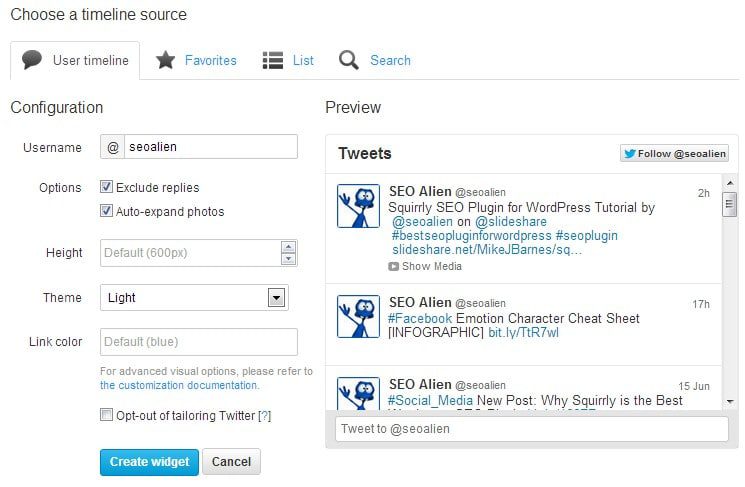The height and width of the screenshot is (487, 745).
Task: Click the speech bubble icon of User timeline
Action: [x=32, y=60]
